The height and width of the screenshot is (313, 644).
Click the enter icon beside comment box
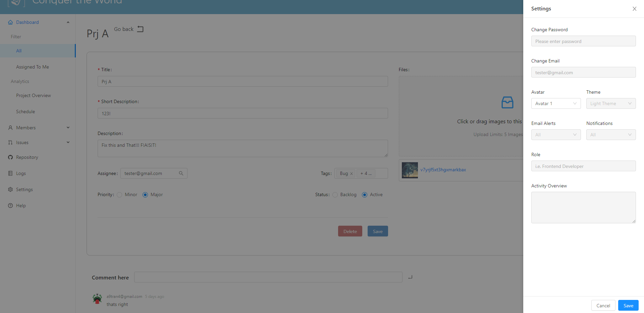(410, 277)
